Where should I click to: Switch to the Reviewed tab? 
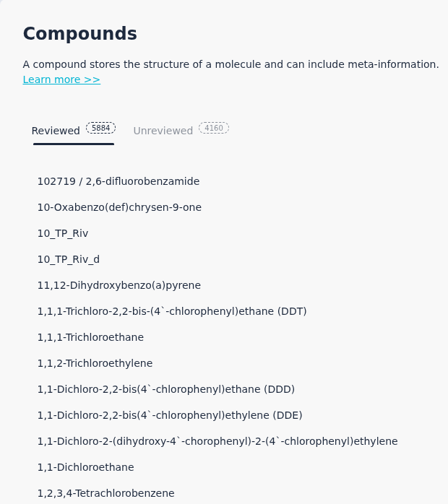[x=56, y=131]
